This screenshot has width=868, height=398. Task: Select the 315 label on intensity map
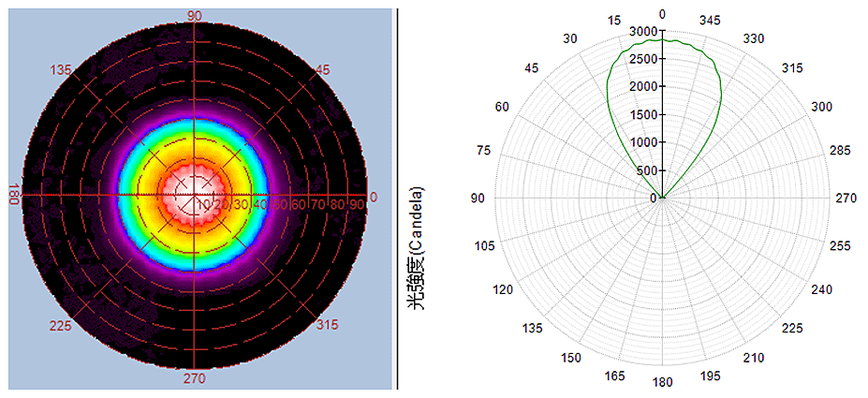click(328, 325)
